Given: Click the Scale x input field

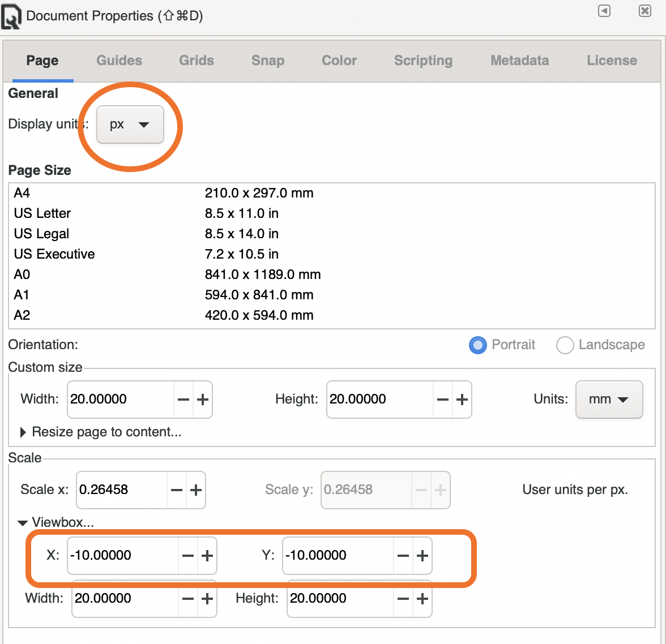Looking at the screenshot, I should tap(122, 490).
